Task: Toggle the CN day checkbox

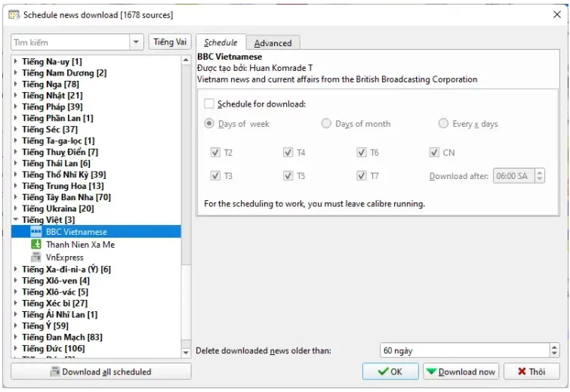Action: tap(434, 153)
